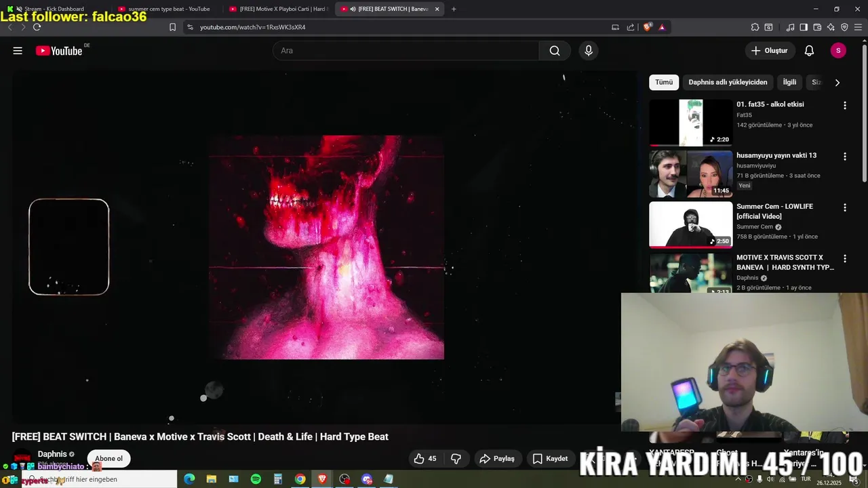Screen dimensions: 868x488
Task: Click the search magnifier button
Action: (555, 51)
